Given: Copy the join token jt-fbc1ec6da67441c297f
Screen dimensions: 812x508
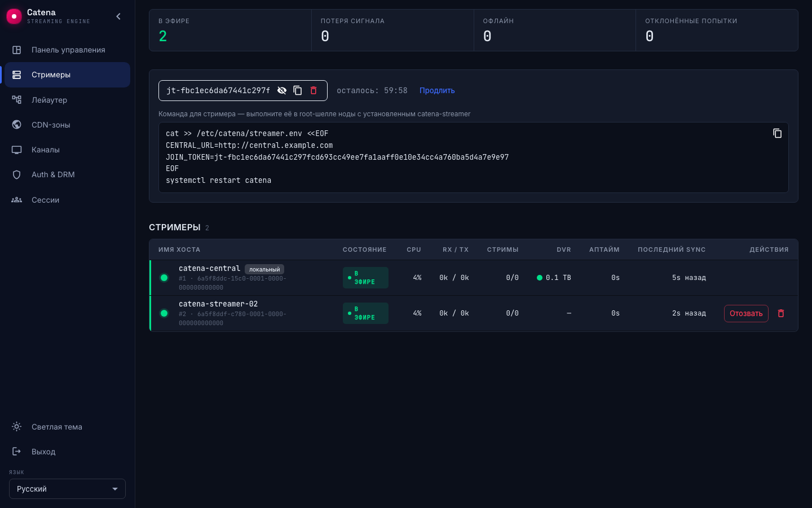Looking at the screenshot, I should 298,90.
